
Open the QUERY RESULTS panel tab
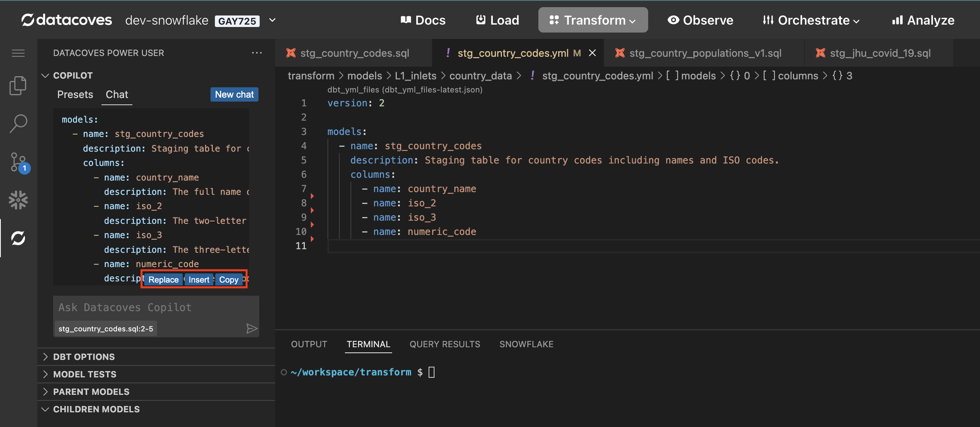coord(445,344)
